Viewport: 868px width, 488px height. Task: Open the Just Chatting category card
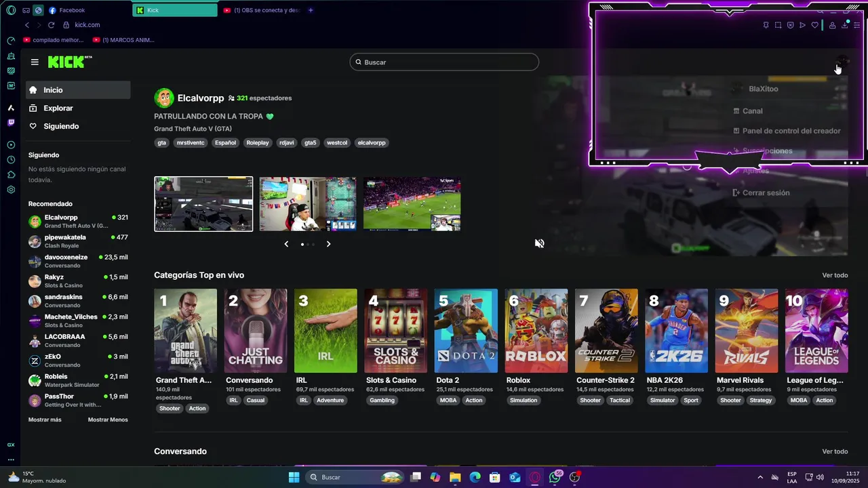point(256,331)
